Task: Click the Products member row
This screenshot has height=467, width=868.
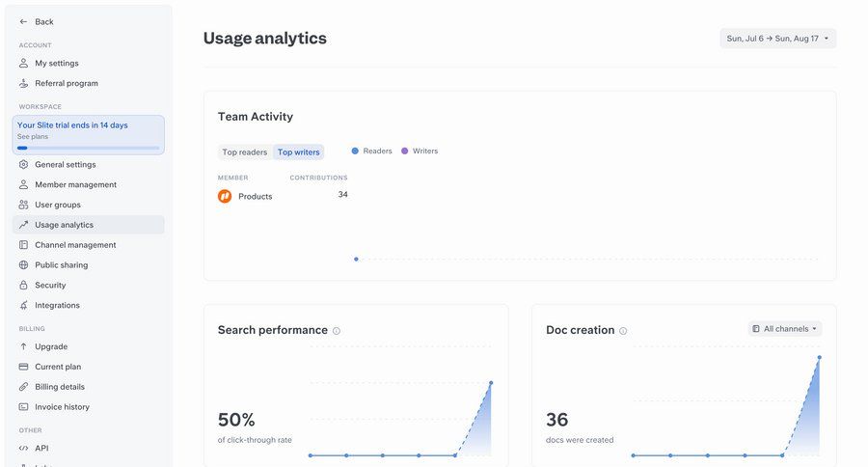Action: point(255,196)
